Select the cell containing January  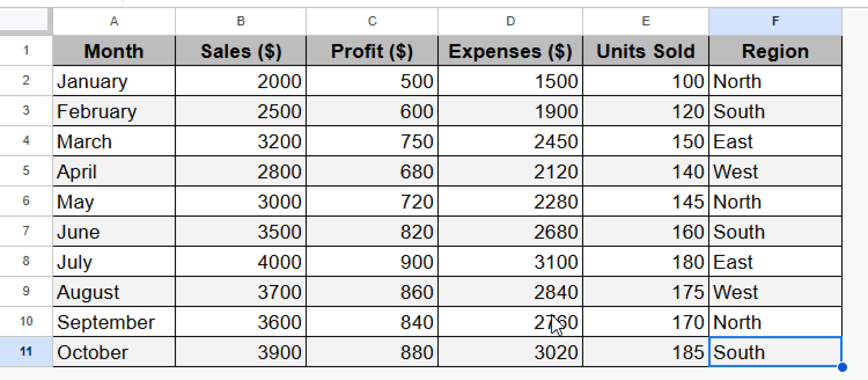(x=114, y=81)
